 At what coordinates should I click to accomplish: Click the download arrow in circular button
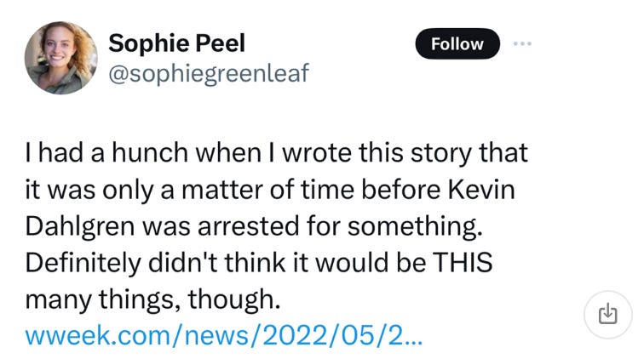click(x=608, y=314)
